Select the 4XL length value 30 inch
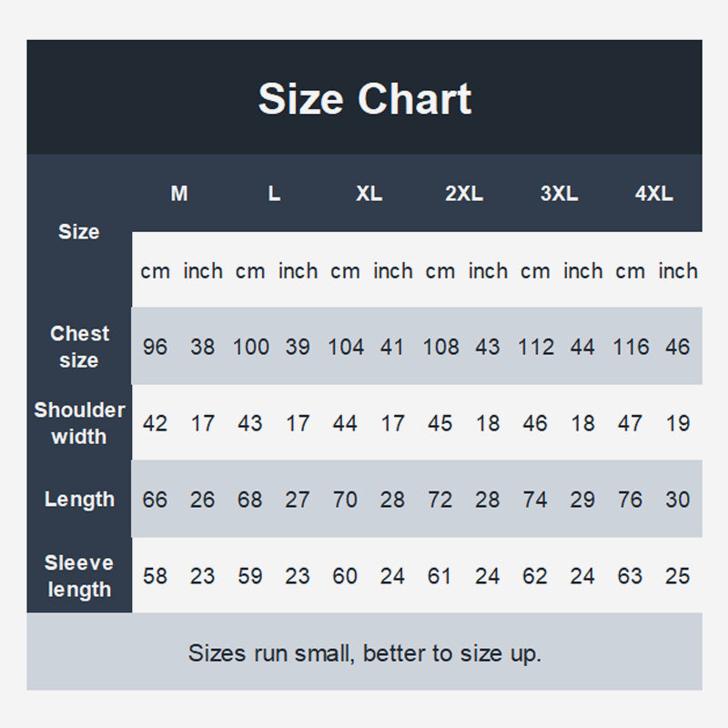728x728 pixels. coord(678,500)
